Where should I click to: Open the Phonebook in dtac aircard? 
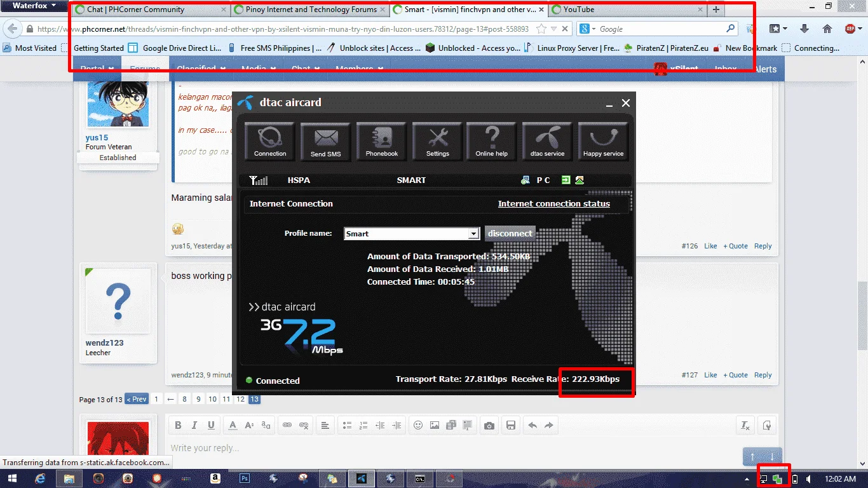click(x=382, y=141)
